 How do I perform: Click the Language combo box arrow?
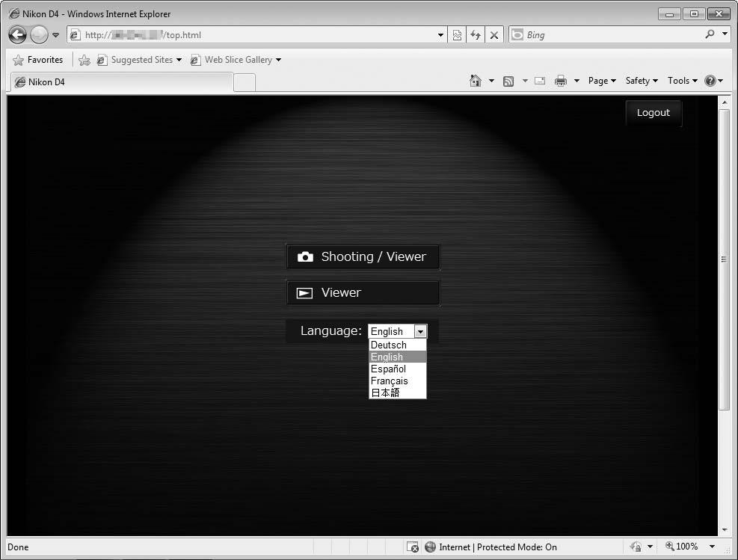pyautogui.click(x=420, y=331)
